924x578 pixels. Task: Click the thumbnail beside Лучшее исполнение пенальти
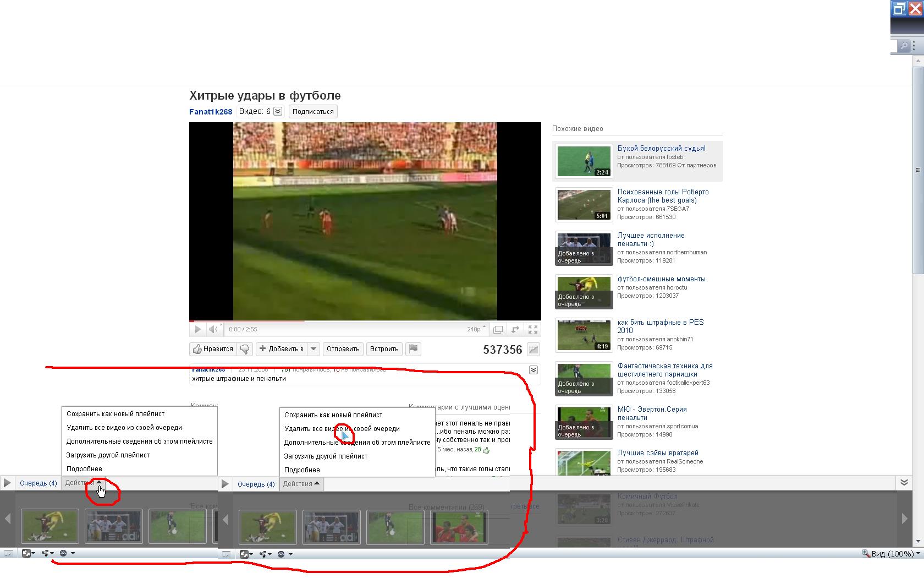584,248
